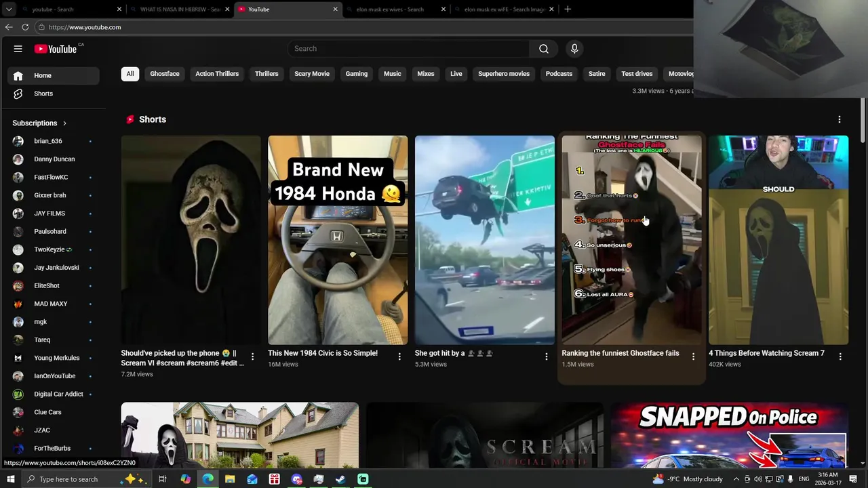Select the Test drives chip
This screenshot has height=488, width=868.
click(637, 74)
